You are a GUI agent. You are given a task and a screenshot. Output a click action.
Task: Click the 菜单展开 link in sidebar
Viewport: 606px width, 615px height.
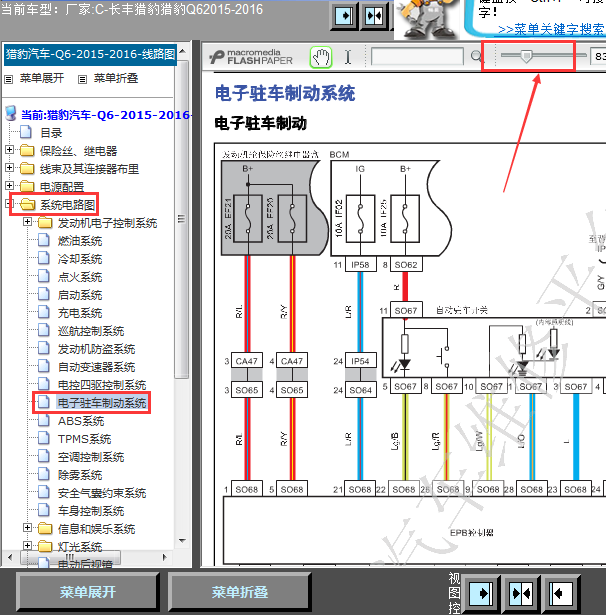[42, 78]
